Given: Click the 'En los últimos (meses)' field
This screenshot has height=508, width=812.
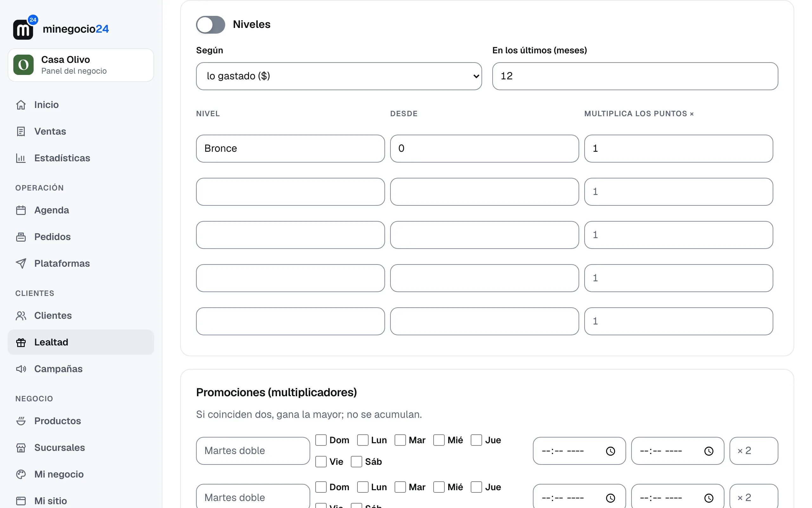Looking at the screenshot, I should coord(635,76).
